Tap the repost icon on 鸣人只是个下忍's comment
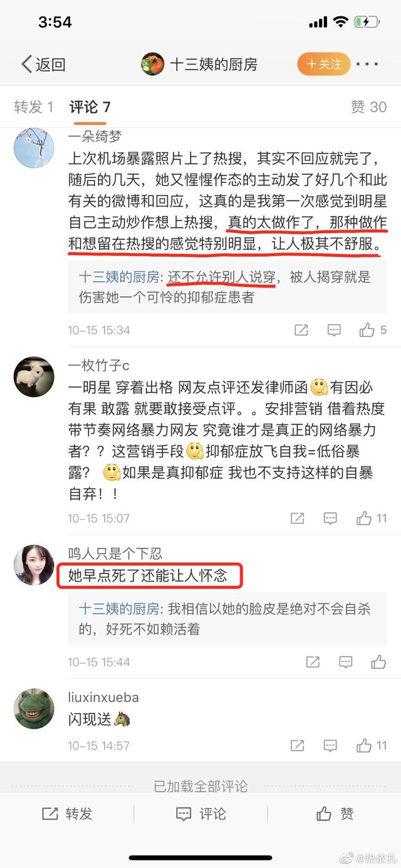The height and width of the screenshot is (868, 401). click(x=313, y=662)
